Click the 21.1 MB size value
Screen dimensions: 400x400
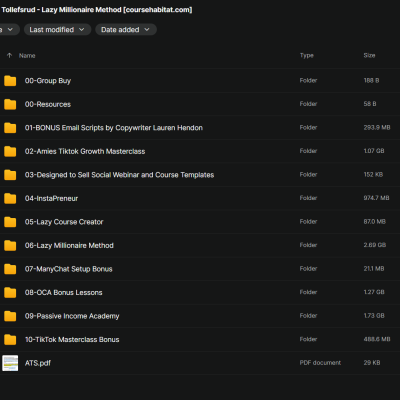point(374,269)
